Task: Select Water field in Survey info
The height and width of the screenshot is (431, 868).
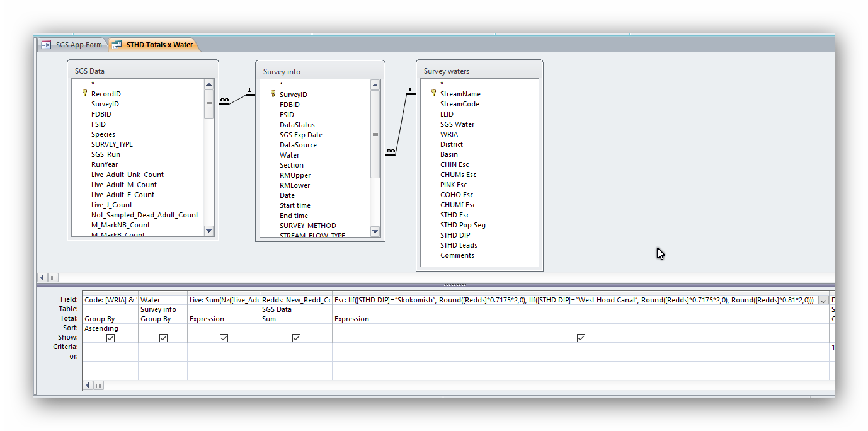Action: (x=290, y=155)
